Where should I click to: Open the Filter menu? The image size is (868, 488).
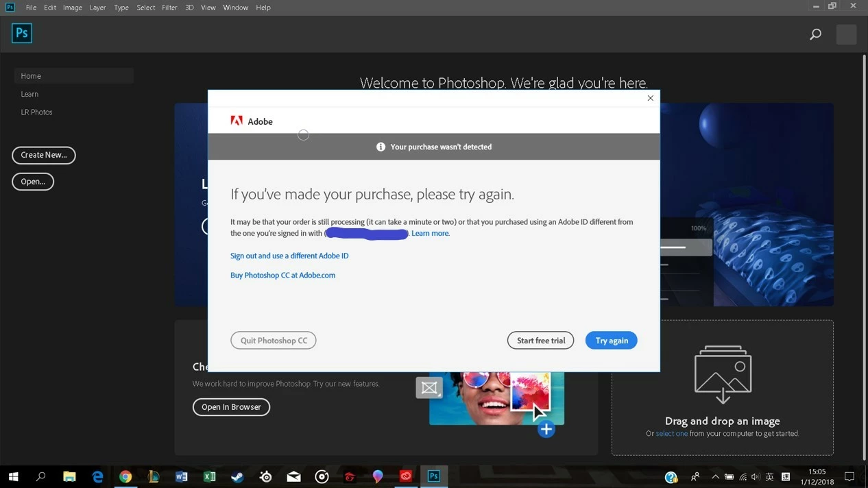169,8
